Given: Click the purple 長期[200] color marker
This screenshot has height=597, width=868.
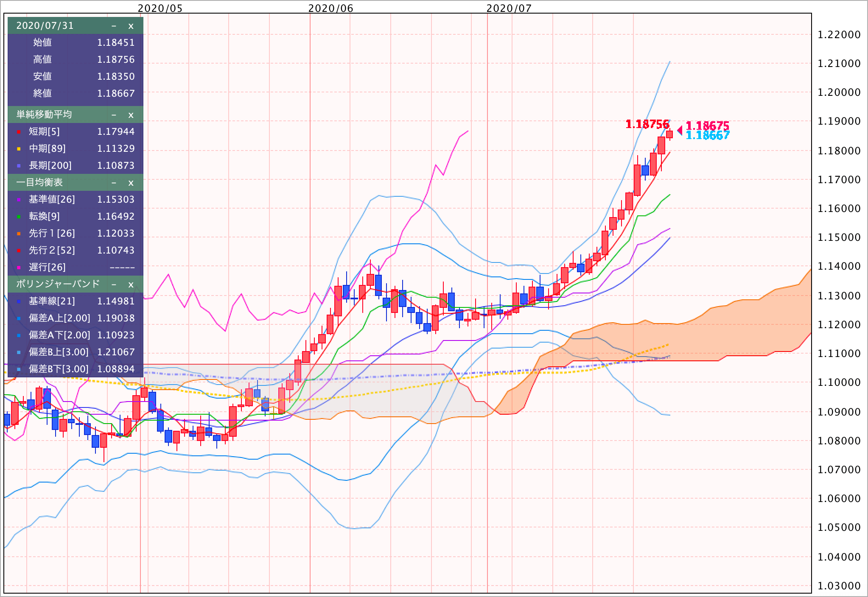Looking at the screenshot, I should (x=19, y=166).
